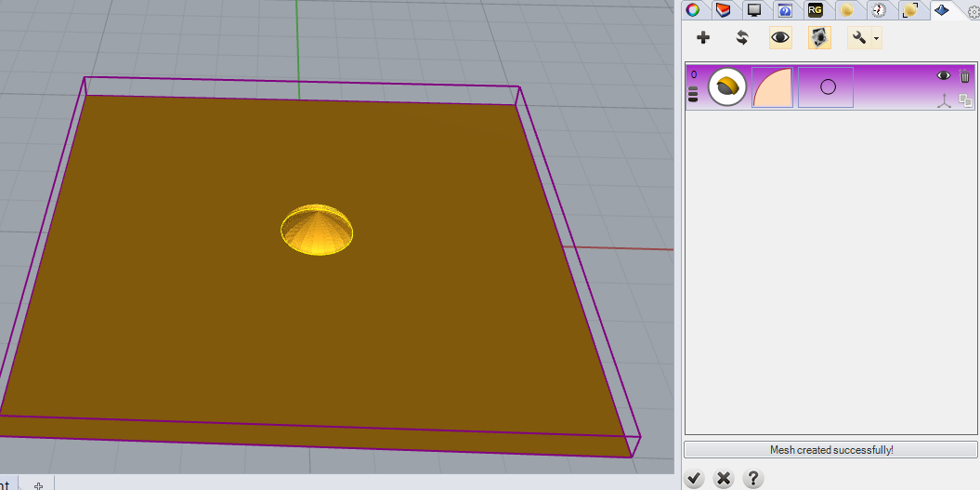Screen dimensions: 980x490
Task: Open help with the question mark button
Action: (753, 479)
